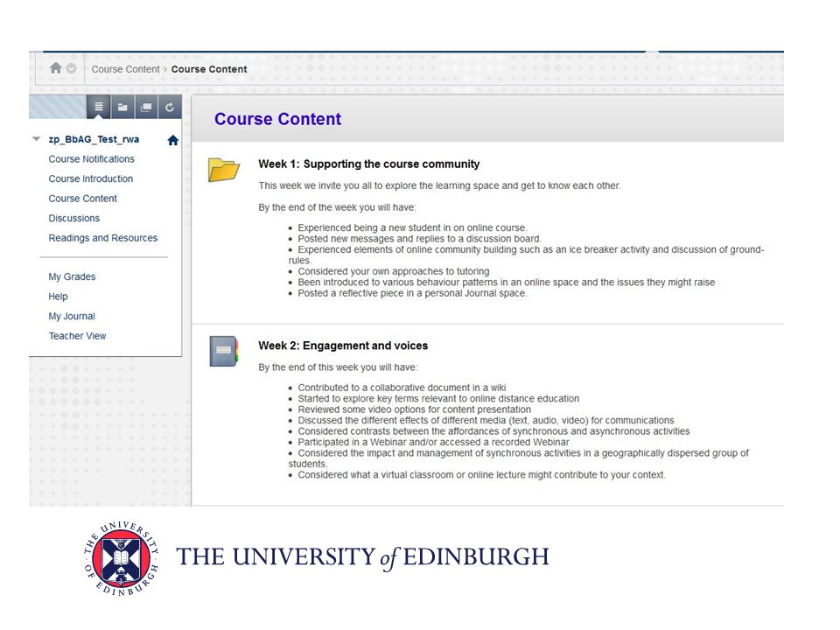This screenshot has height=630, width=840.
Task: Refresh the course menu
Action: coord(170,107)
